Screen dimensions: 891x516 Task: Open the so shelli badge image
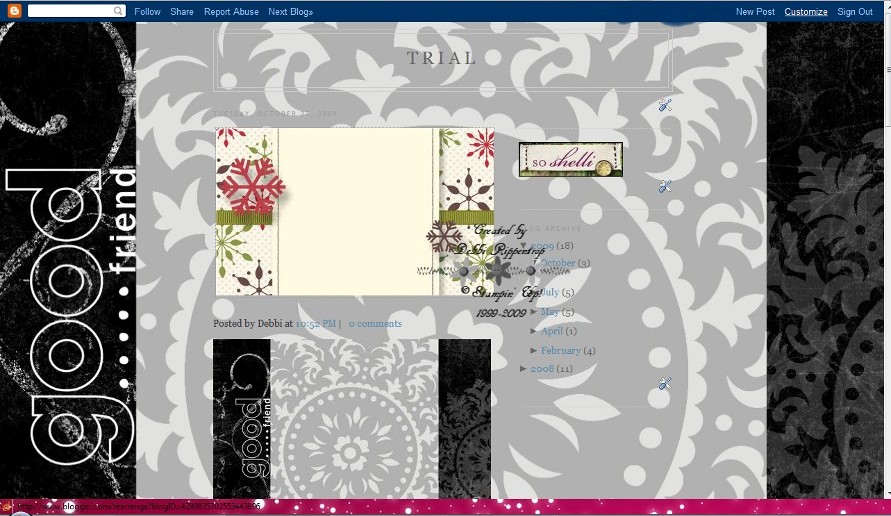click(x=571, y=160)
